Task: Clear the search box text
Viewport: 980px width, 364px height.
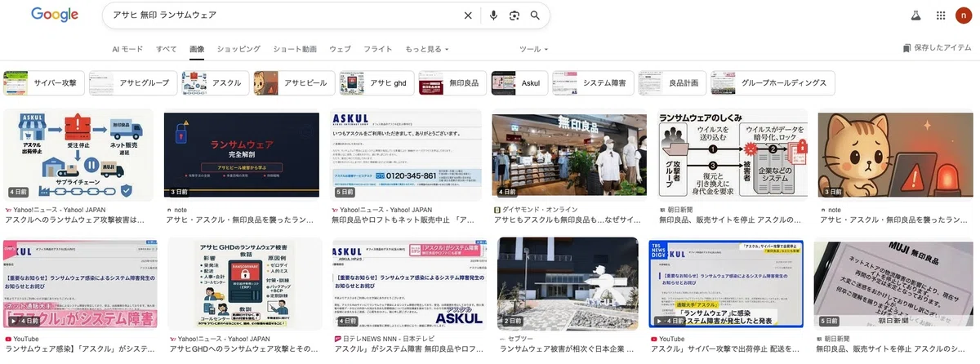Action: tap(468, 15)
